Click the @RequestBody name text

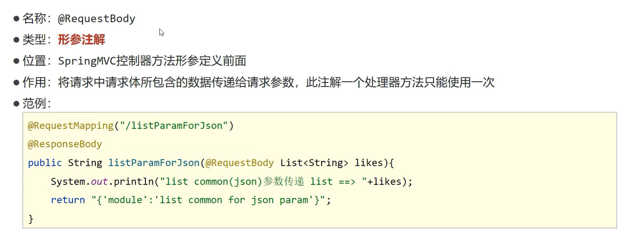(97, 19)
